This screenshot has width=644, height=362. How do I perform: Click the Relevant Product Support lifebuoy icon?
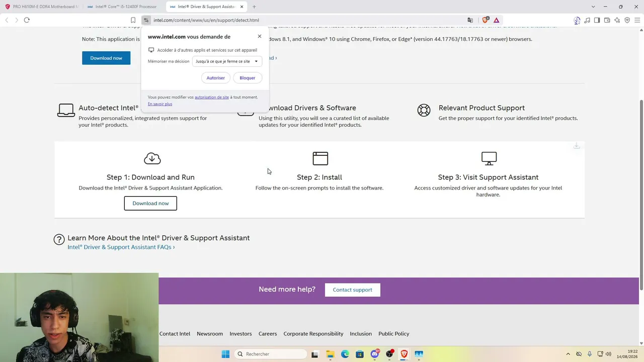424,110
